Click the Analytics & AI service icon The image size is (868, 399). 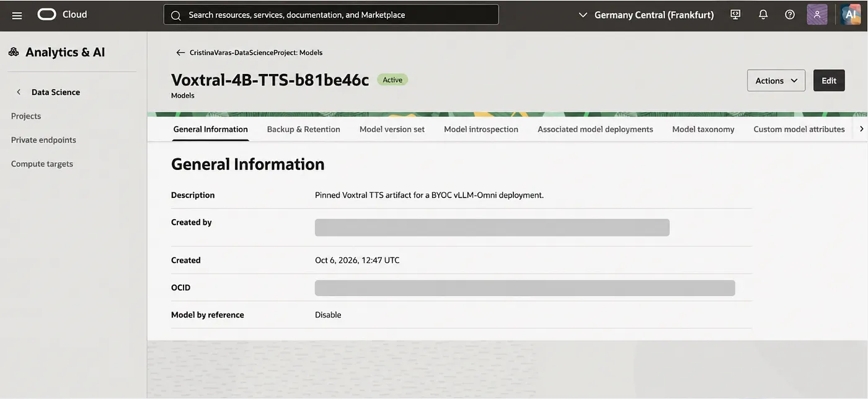point(14,52)
